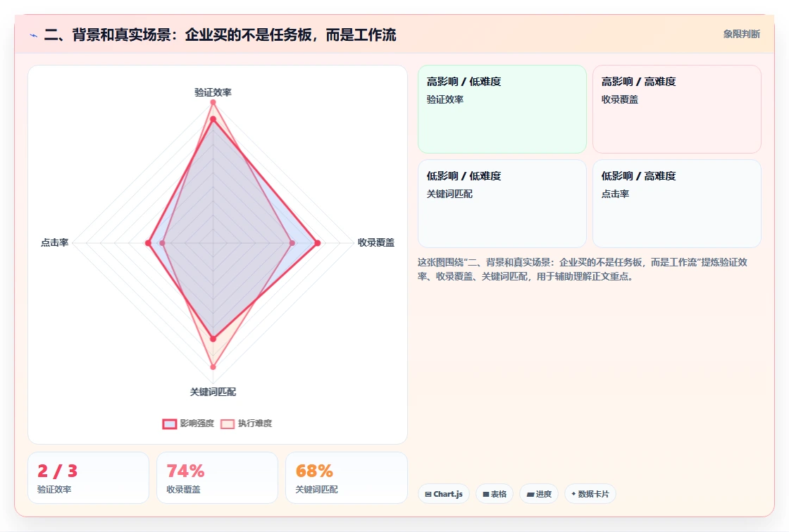This screenshot has width=789, height=532.
Task: Select the 低影响 / 低难度 quadrant card
Action: tap(502, 204)
